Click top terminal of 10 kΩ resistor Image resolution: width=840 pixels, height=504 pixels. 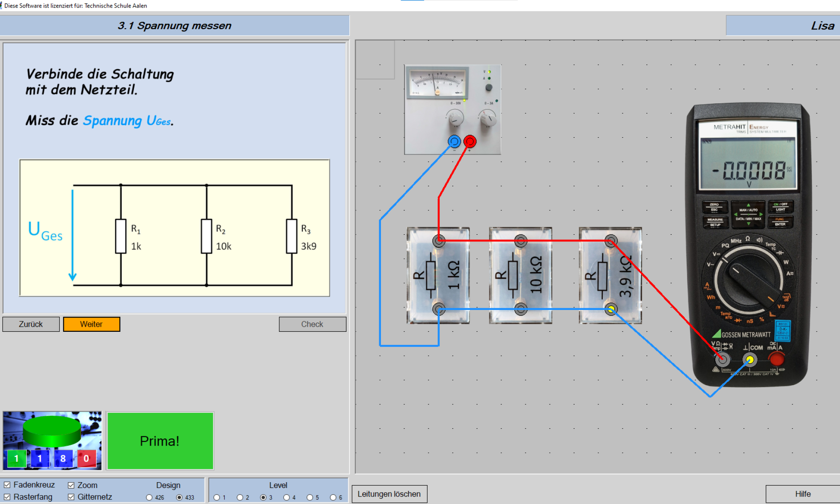coord(521,241)
